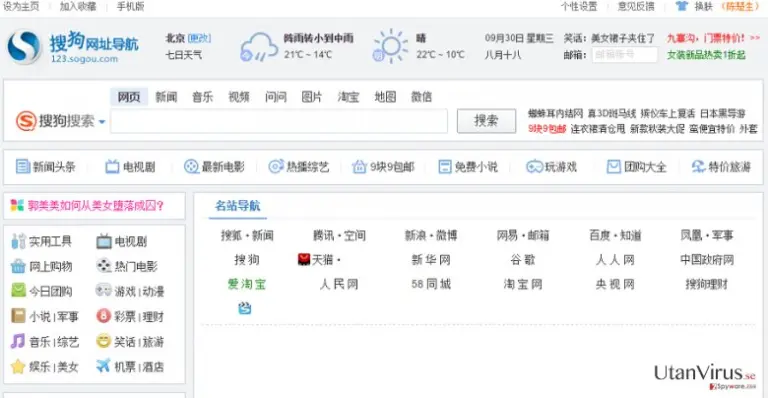
Task: Open the 人人网 site link
Action: click(x=615, y=259)
